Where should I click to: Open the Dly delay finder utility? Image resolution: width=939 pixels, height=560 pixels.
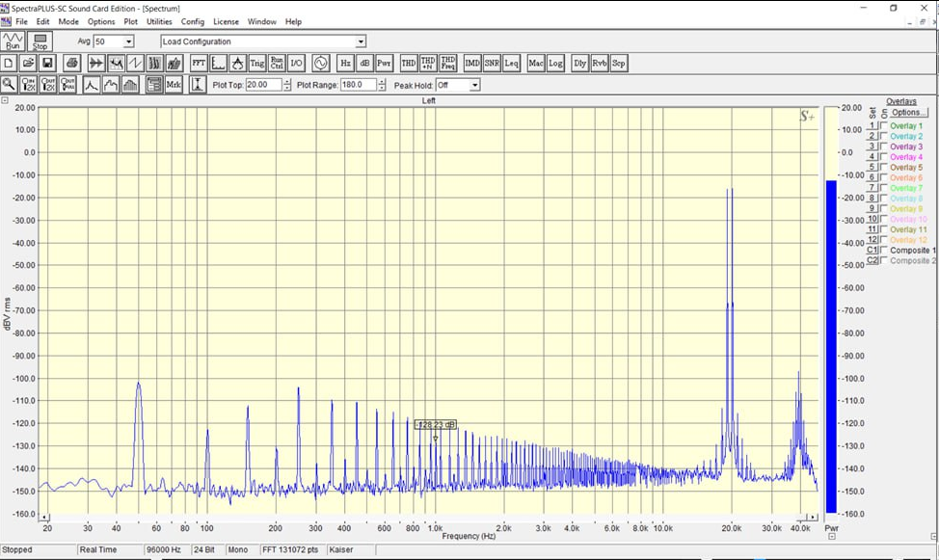click(x=579, y=63)
